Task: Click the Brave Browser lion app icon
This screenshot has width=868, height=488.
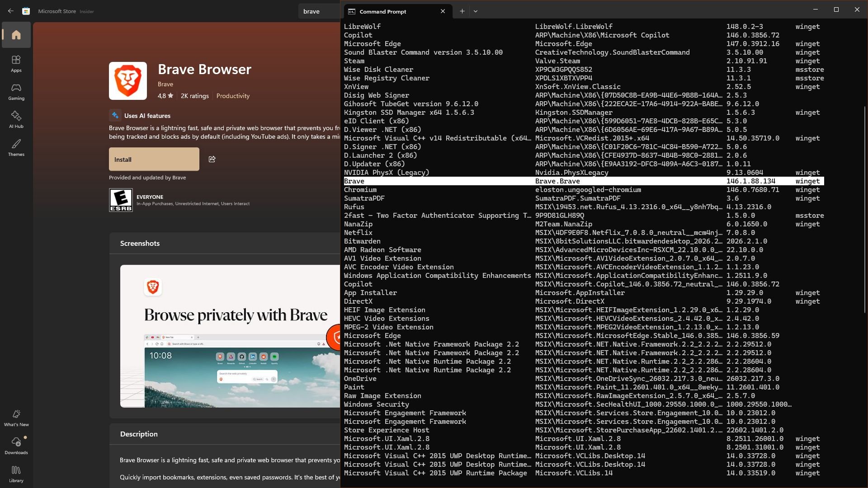Action: coord(128,81)
